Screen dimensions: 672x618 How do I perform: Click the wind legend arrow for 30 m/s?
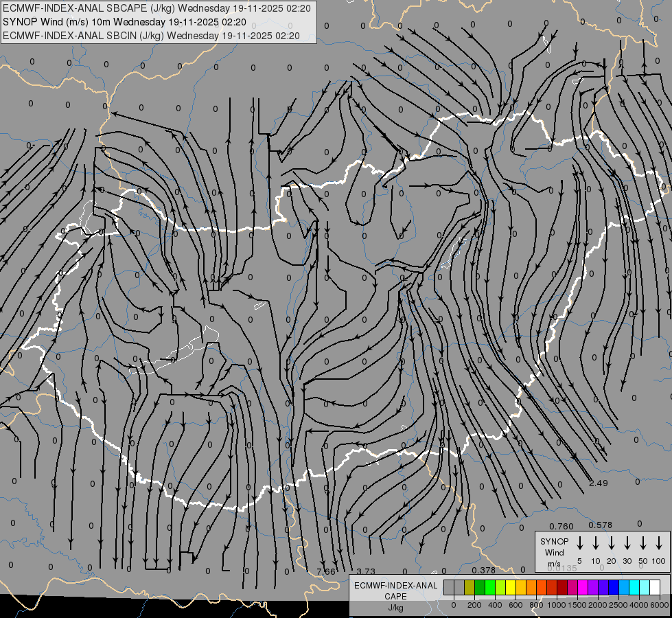tap(627, 543)
